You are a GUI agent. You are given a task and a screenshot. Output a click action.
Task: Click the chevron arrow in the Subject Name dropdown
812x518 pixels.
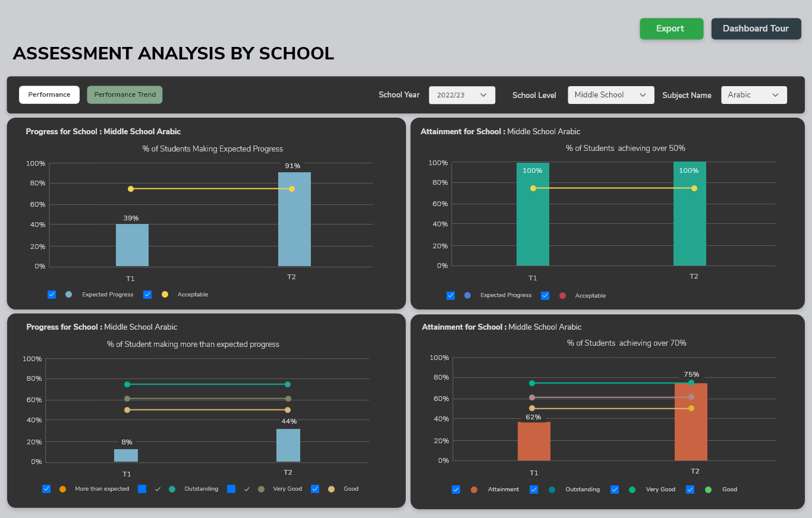pos(775,95)
